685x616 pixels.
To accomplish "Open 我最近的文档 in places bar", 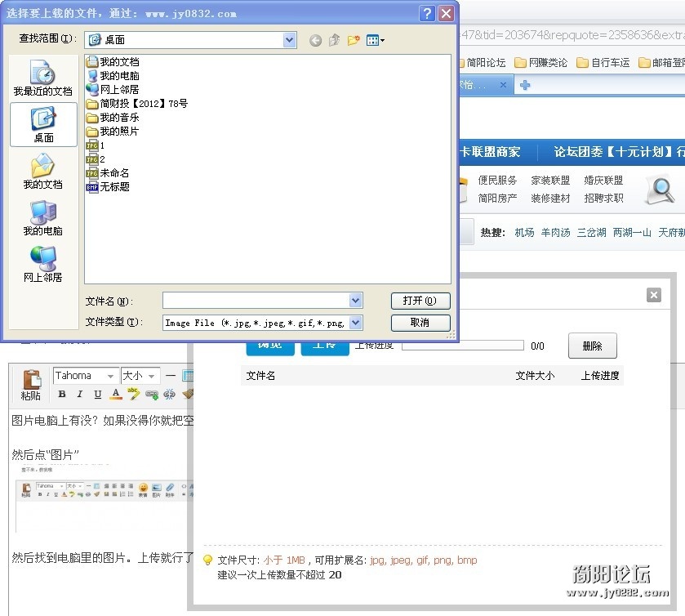I will [x=42, y=78].
